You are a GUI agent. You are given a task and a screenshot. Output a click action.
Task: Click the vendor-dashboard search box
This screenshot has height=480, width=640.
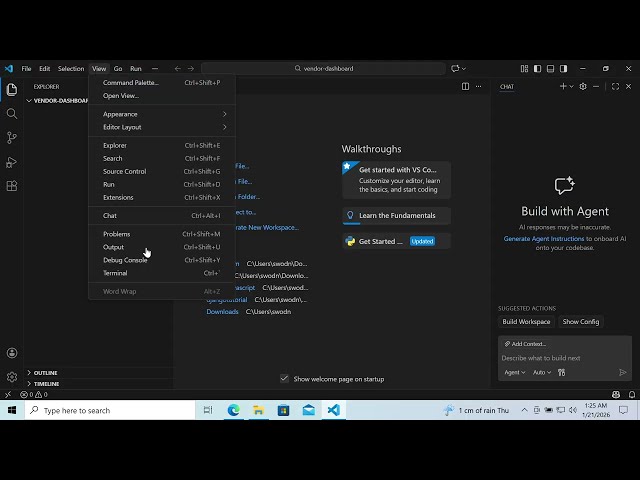323,69
